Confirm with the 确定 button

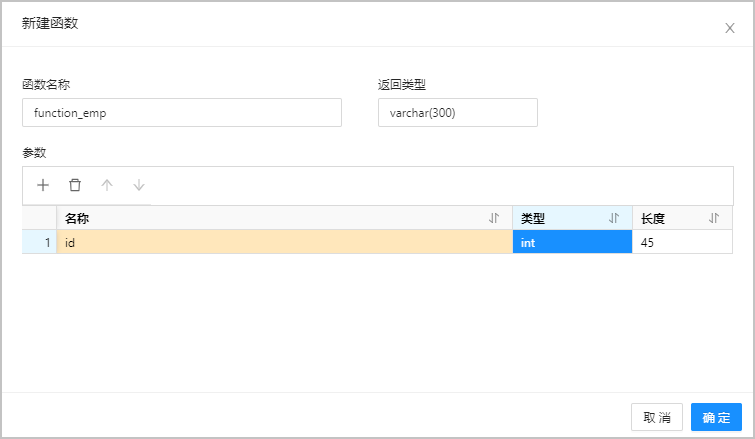716,417
